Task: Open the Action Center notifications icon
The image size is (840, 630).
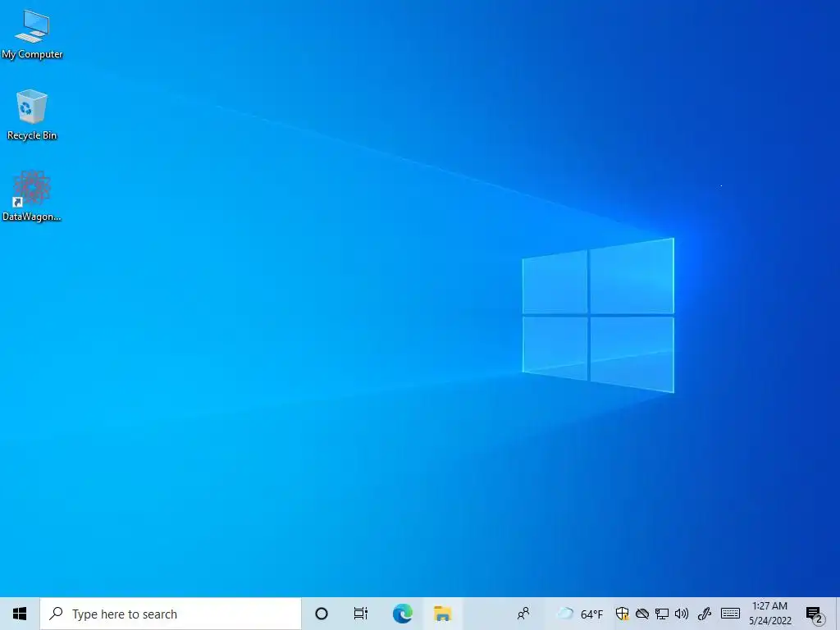Action: tap(815, 614)
